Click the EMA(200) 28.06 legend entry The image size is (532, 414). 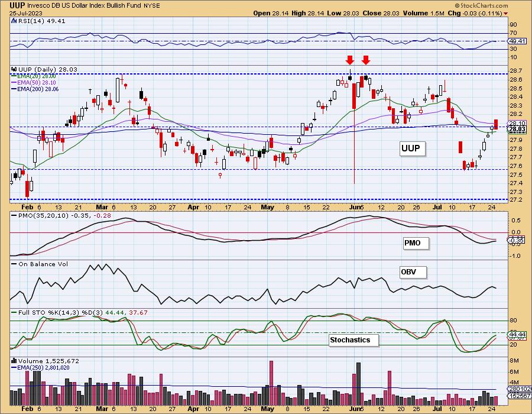(38, 89)
